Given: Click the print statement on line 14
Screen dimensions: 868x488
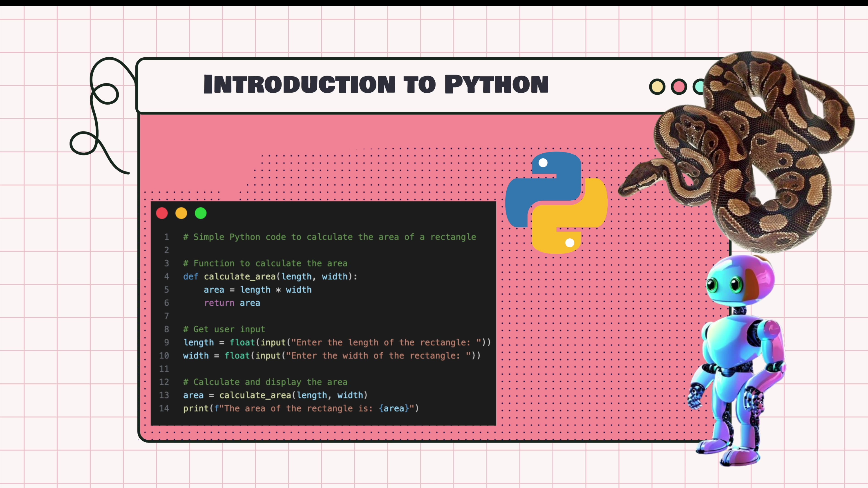Looking at the screenshot, I should (300, 408).
